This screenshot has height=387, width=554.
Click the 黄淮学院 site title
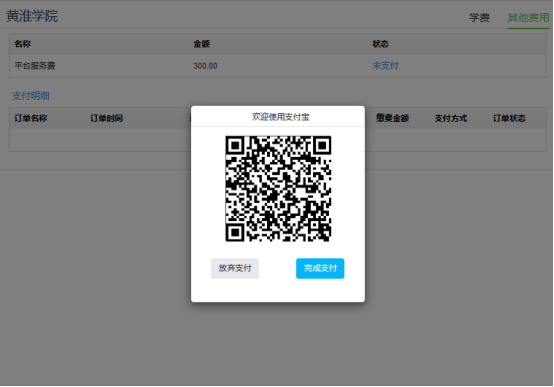(x=32, y=16)
